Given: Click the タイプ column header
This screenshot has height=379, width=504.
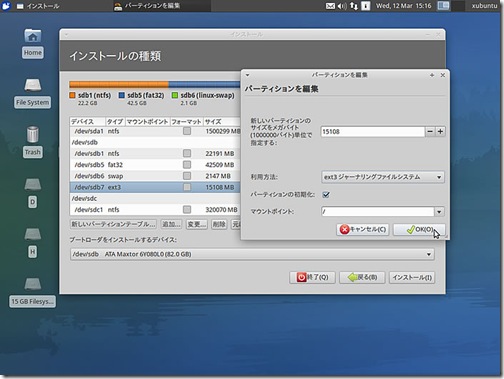Looking at the screenshot, I should pos(115,121).
